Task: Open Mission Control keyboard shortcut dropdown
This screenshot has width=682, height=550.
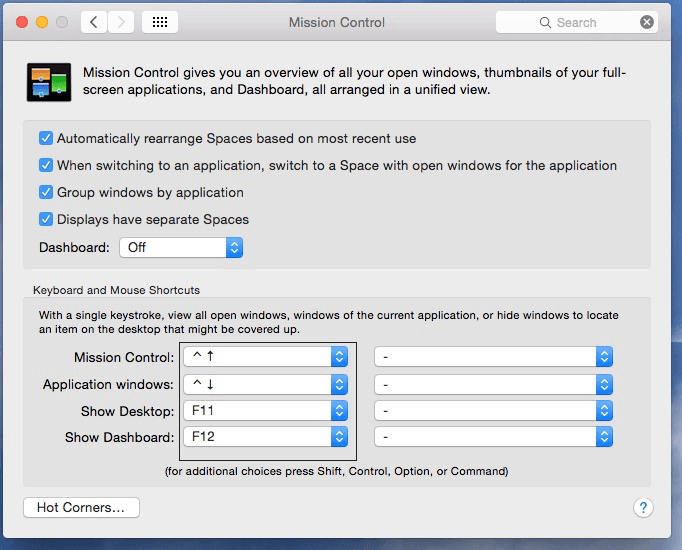Action: pyautogui.click(x=265, y=357)
